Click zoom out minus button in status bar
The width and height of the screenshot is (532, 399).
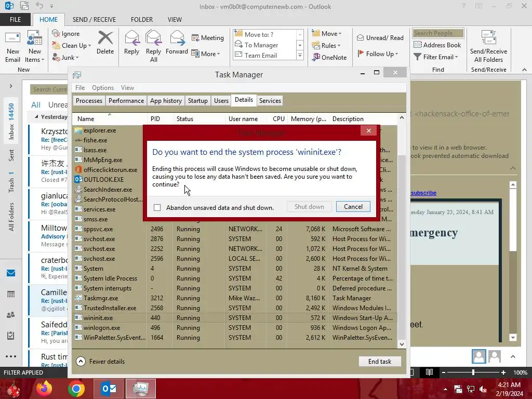(x=444, y=372)
